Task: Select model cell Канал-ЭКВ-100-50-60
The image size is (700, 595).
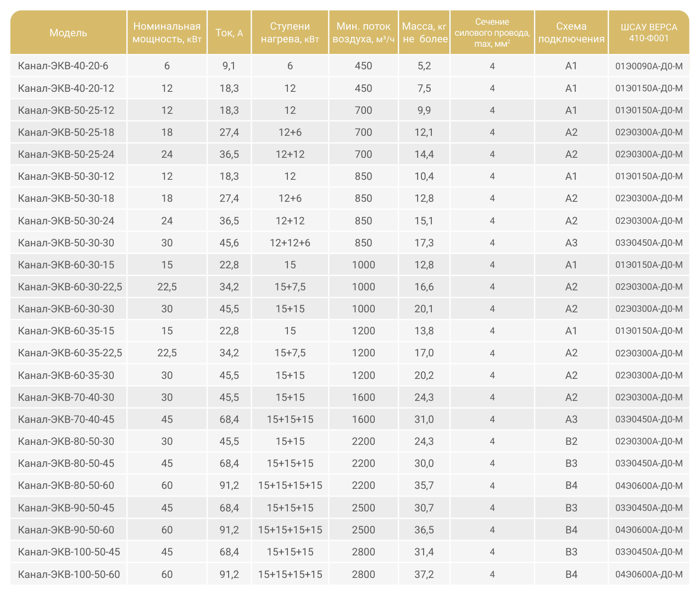Action: (69, 574)
